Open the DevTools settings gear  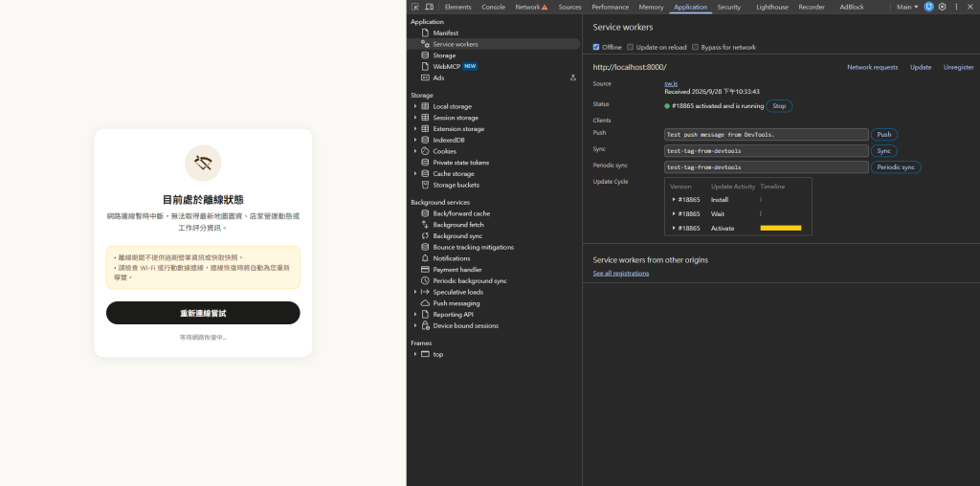point(943,7)
